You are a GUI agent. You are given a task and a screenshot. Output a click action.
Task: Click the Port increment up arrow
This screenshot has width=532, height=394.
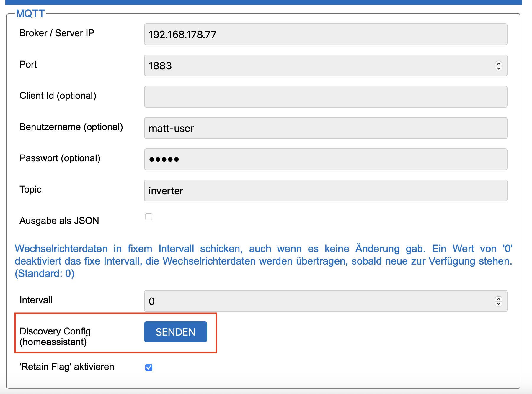pos(498,63)
